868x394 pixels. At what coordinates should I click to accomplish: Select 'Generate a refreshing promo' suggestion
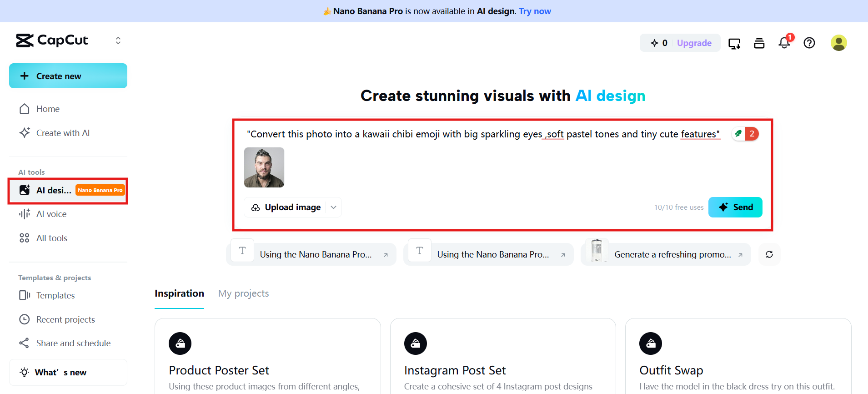[x=666, y=254]
